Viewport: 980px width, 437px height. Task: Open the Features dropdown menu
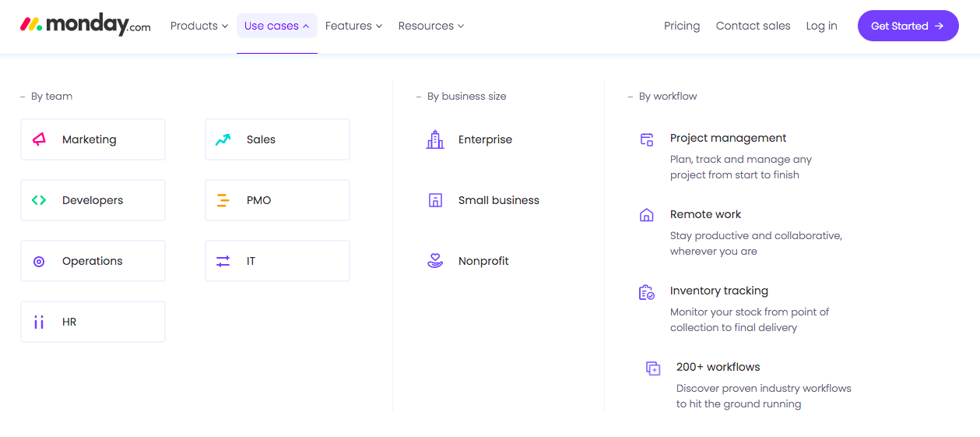point(353,26)
